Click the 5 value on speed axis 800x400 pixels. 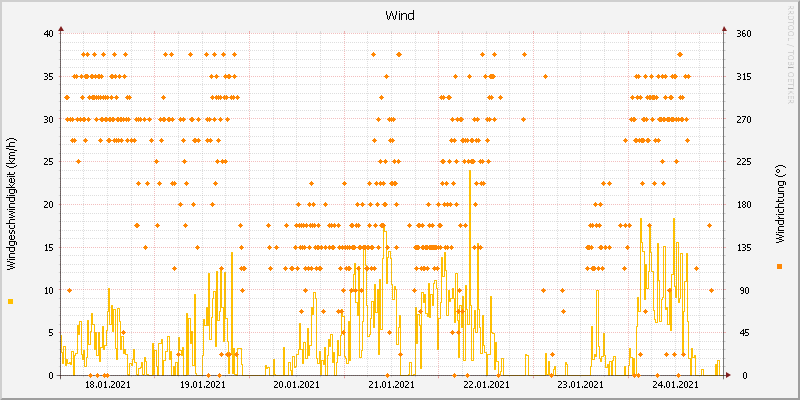[x=51, y=333]
